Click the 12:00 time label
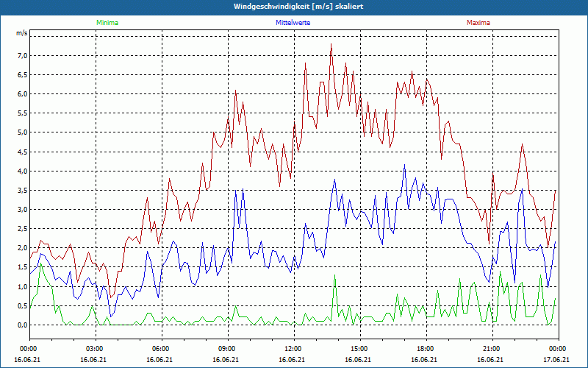The height and width of the screenshot is (368, 588). click(293, 349)
